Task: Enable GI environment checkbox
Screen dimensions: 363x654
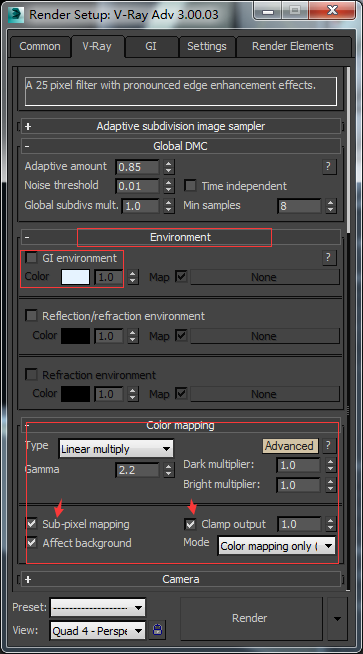Action: [x=31, y=258]
